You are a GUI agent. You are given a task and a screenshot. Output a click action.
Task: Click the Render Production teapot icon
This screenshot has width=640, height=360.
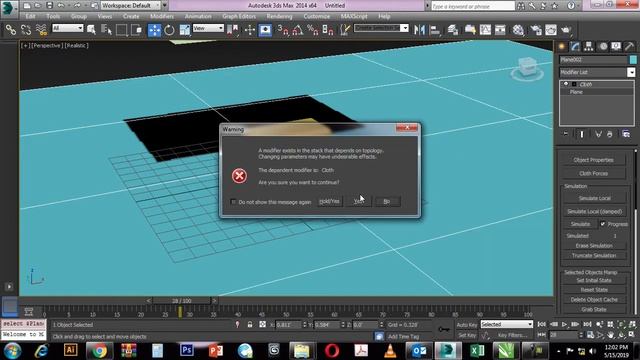566,30
